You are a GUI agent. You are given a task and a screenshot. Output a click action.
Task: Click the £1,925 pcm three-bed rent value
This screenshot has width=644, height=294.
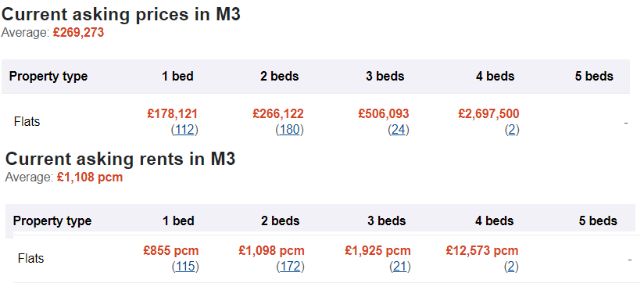377,250
